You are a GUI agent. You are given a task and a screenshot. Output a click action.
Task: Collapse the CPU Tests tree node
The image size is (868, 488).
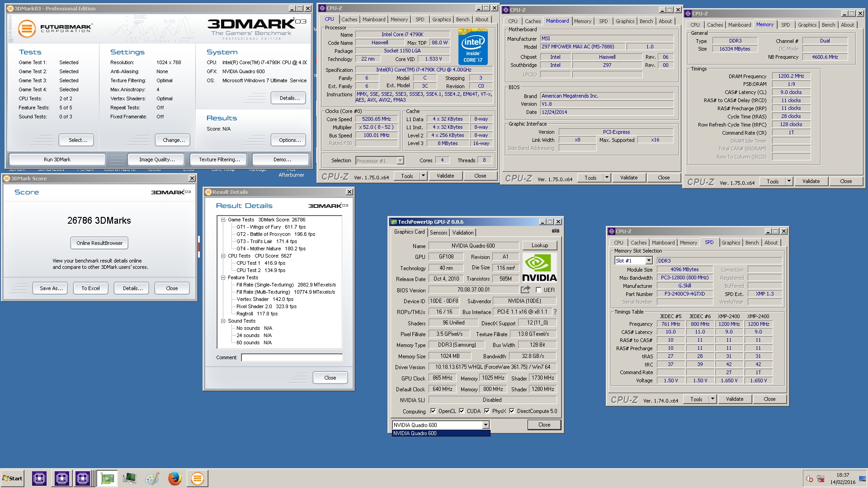point(223,256)
